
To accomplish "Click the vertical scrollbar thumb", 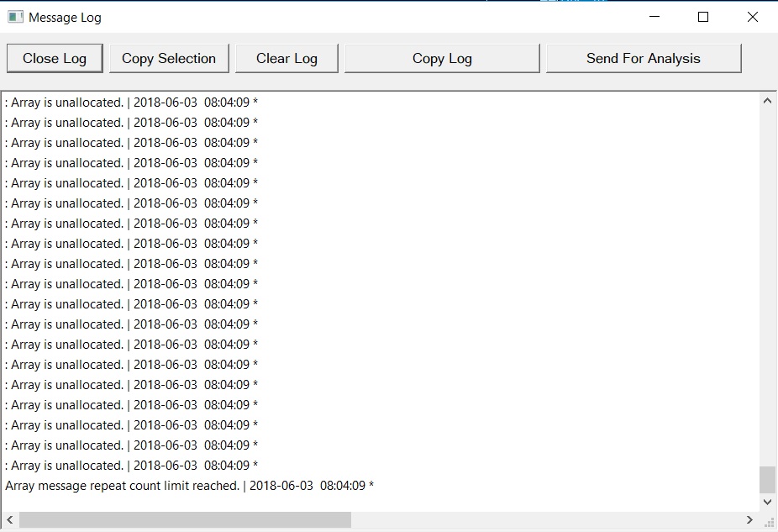I will coord(767,480).
